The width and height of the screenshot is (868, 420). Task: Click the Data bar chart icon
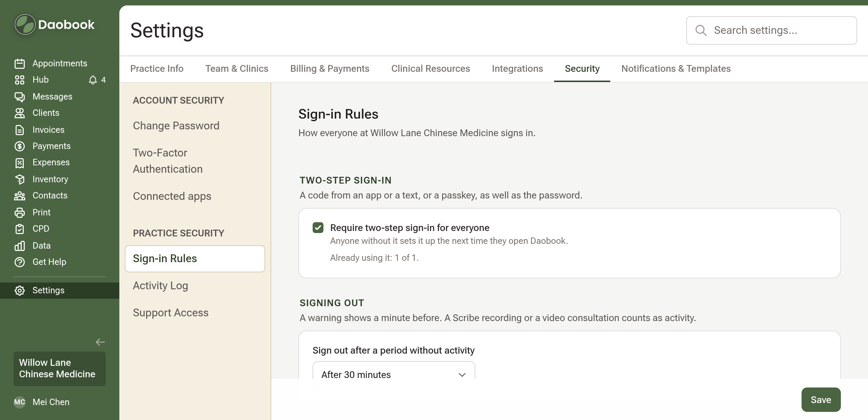pyautogui.click(x=20, y=246)
